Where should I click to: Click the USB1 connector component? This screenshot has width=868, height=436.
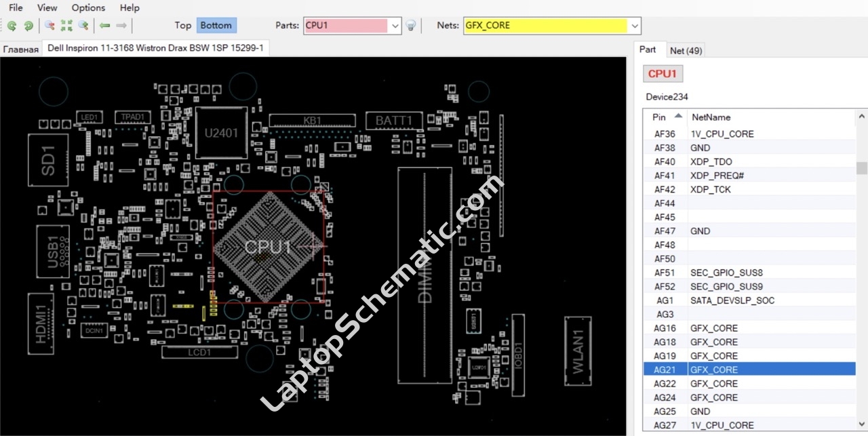tap(54, 251)
